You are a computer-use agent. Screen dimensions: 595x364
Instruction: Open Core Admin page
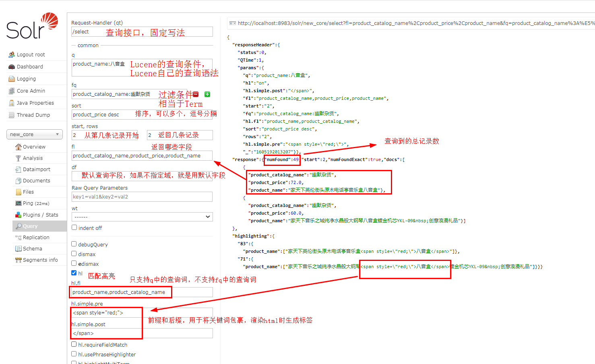click(x=31, y=91)
